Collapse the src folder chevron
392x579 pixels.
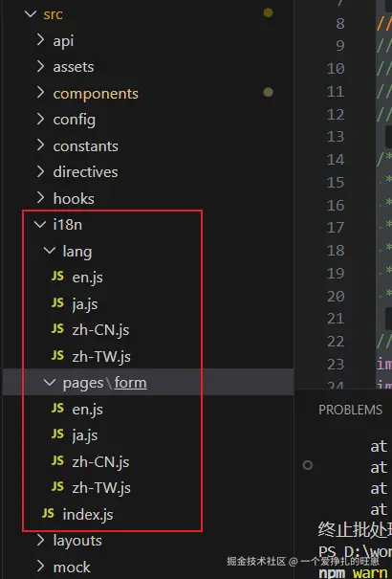click(x=31, y=14)
